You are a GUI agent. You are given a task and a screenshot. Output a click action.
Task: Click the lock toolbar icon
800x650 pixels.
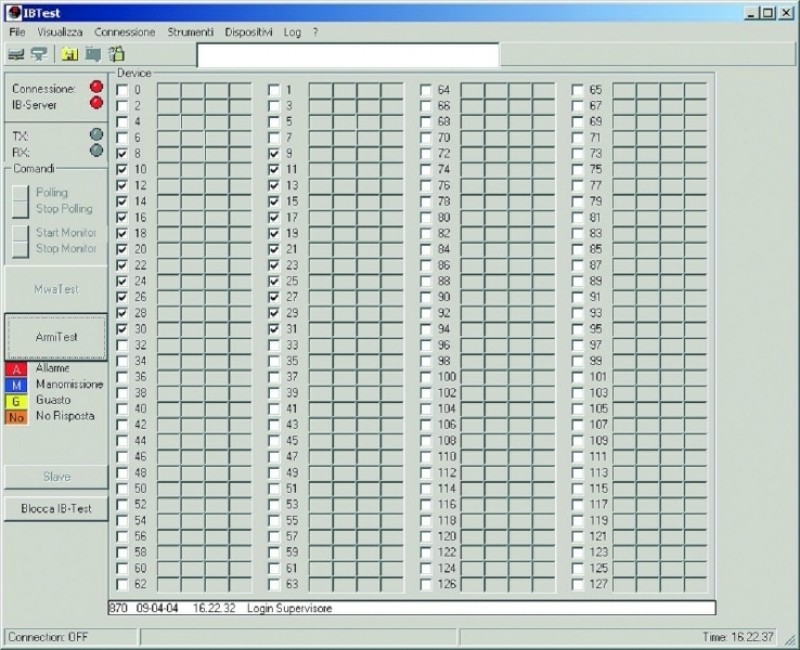tap(116, 55)
